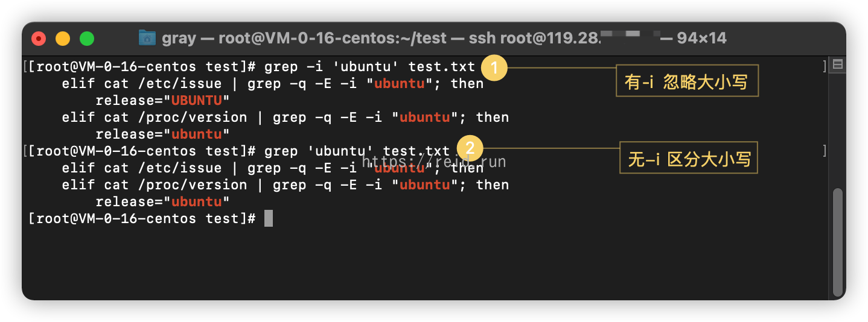Image resolution: width=868 pixels, height=322 pixels.
Task: Click the yellow circle annotation numbered 1
Action: point(494,68)
